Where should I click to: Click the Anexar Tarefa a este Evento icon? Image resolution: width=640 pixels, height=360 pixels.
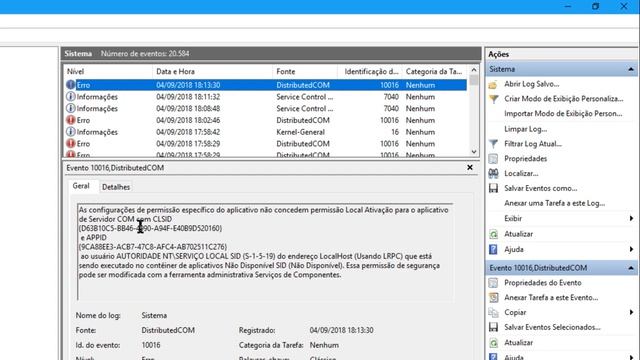493,298
